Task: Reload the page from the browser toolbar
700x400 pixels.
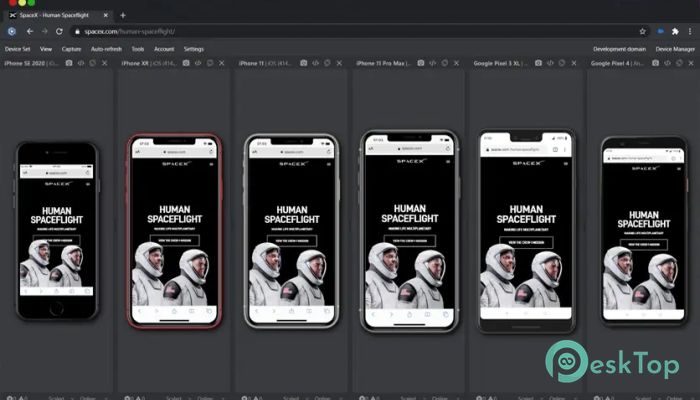Action: (59, 31)
